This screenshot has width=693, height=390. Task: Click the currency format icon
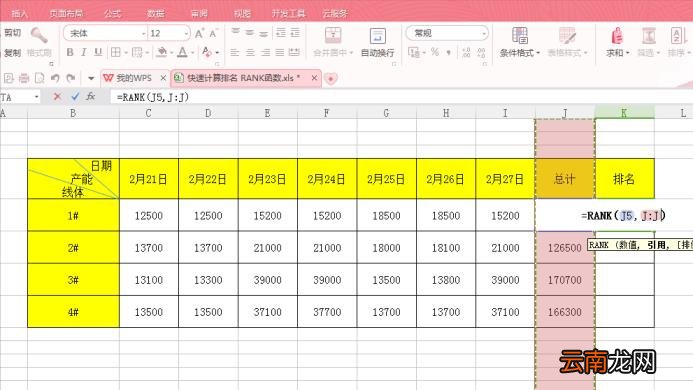[415, 53]
